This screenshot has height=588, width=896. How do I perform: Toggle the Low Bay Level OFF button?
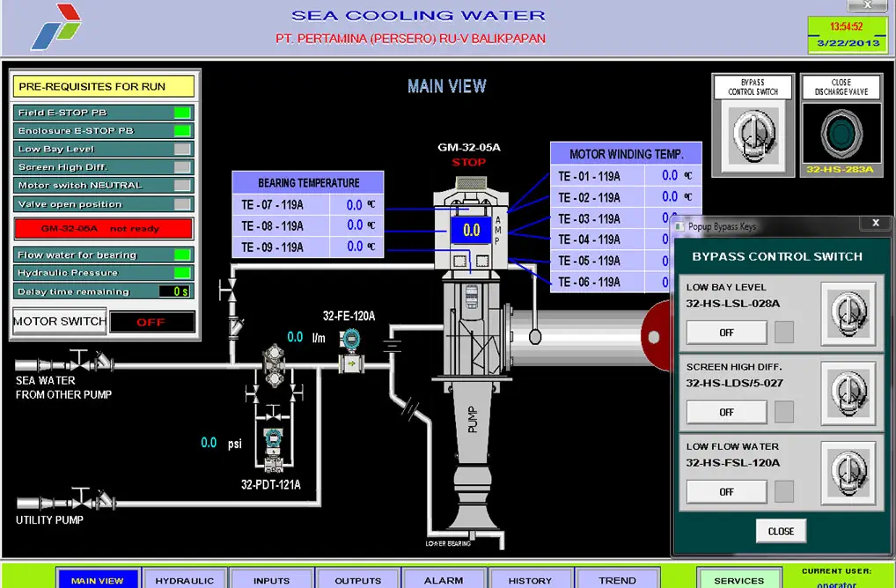coord(726,333)
